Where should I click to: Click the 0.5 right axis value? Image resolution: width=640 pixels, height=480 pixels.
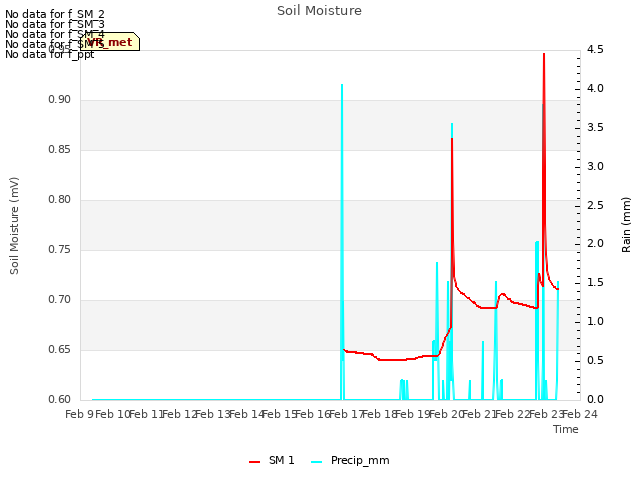tap(595, 360)
